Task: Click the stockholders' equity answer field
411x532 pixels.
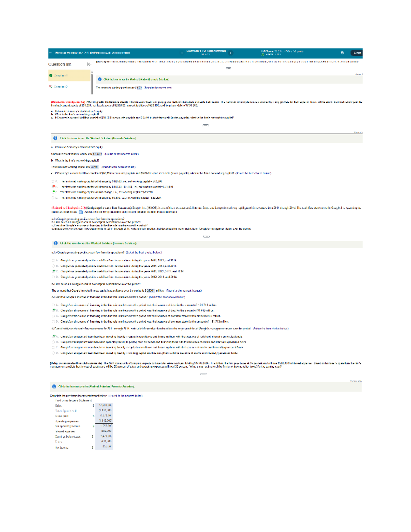Action: 97,154
